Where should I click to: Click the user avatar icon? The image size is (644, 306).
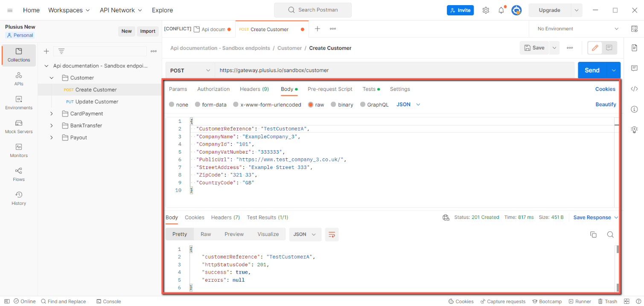click(516, 10)
